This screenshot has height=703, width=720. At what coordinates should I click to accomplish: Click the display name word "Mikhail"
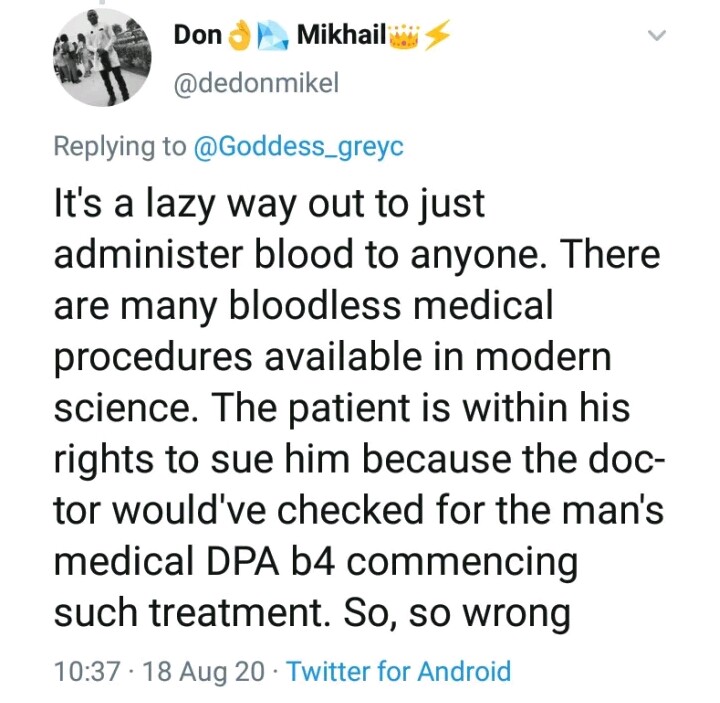click(x=339, y=36)
